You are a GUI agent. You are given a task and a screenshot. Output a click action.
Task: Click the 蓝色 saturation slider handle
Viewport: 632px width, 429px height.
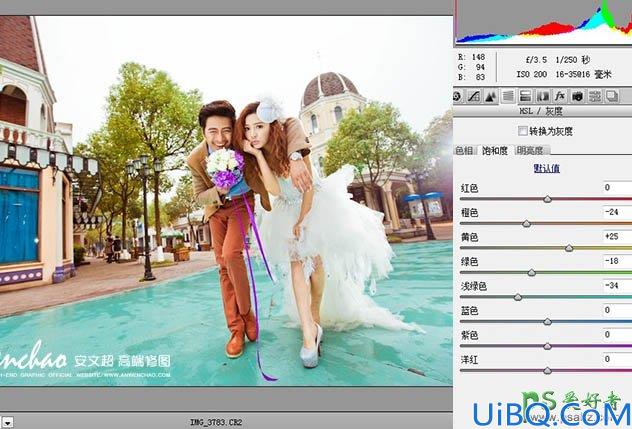(547, 322)
